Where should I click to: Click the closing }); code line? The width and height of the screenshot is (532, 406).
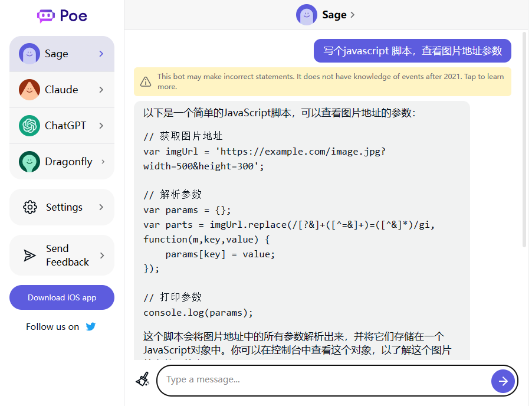coord(152,269)
